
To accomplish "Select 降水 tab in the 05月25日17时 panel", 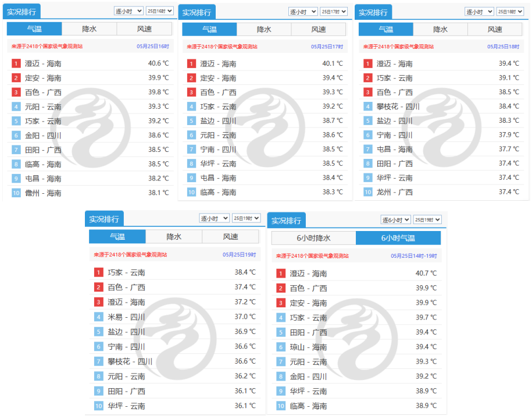I will pos(264,30).
